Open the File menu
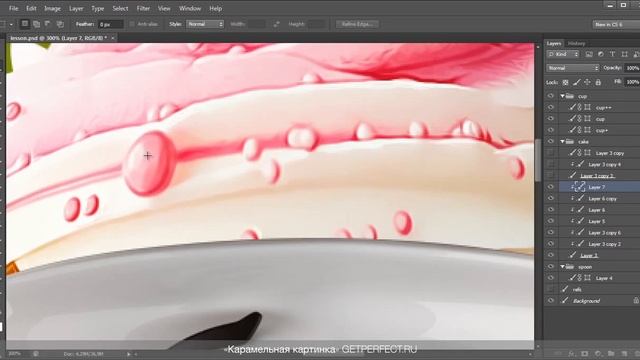 13,8
